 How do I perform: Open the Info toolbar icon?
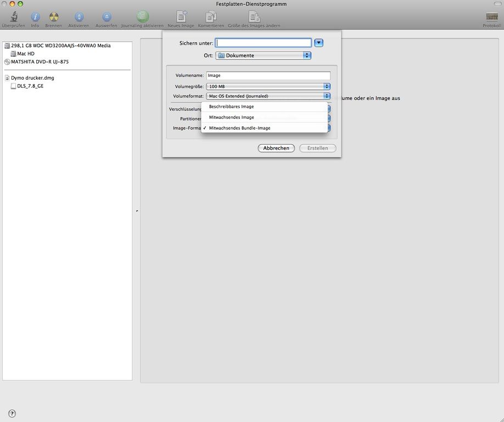click(x=35, y=17)
